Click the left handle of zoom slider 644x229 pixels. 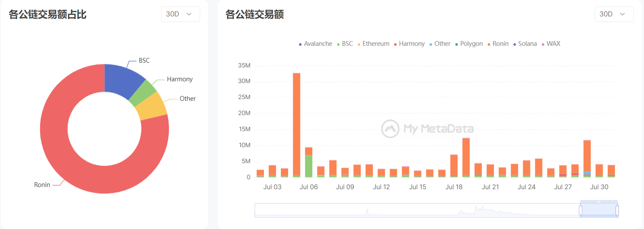coord(580,210)
